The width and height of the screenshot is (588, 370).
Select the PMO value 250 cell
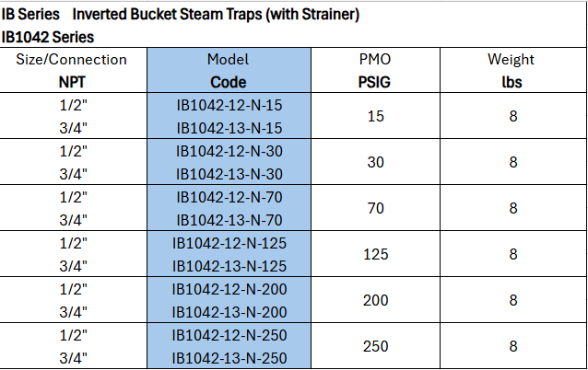tap(375, 346)
